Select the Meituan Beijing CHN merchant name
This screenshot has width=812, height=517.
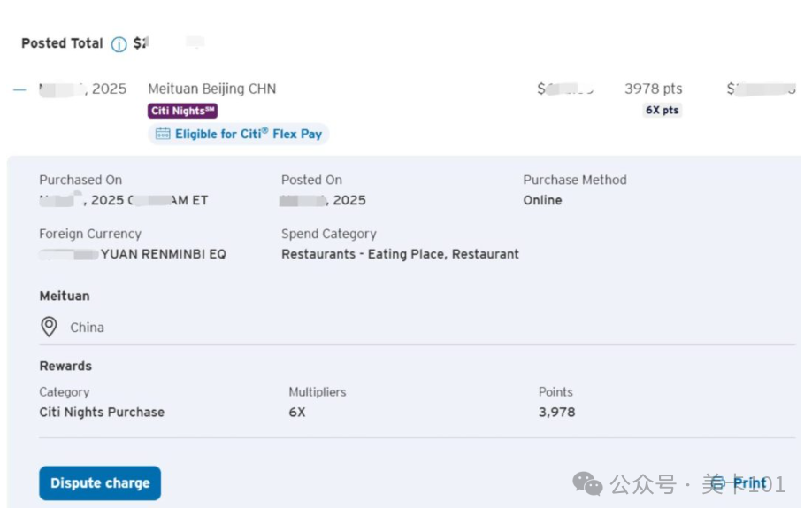point(211,89)
